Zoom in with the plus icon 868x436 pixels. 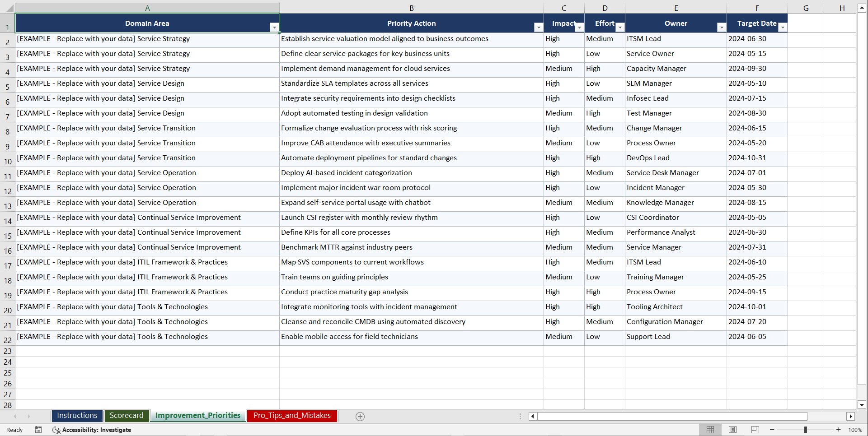point(838,430)
